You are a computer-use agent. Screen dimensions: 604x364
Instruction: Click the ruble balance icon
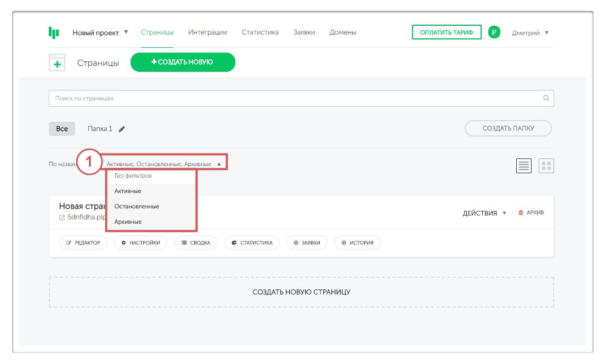tap(494, 32)
